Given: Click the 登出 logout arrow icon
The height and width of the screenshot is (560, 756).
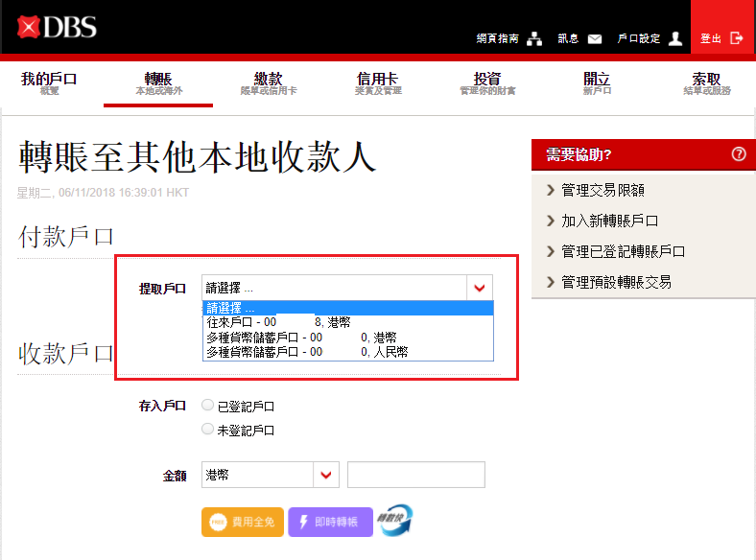Looking at the screenshot, I should pos(736,39).
